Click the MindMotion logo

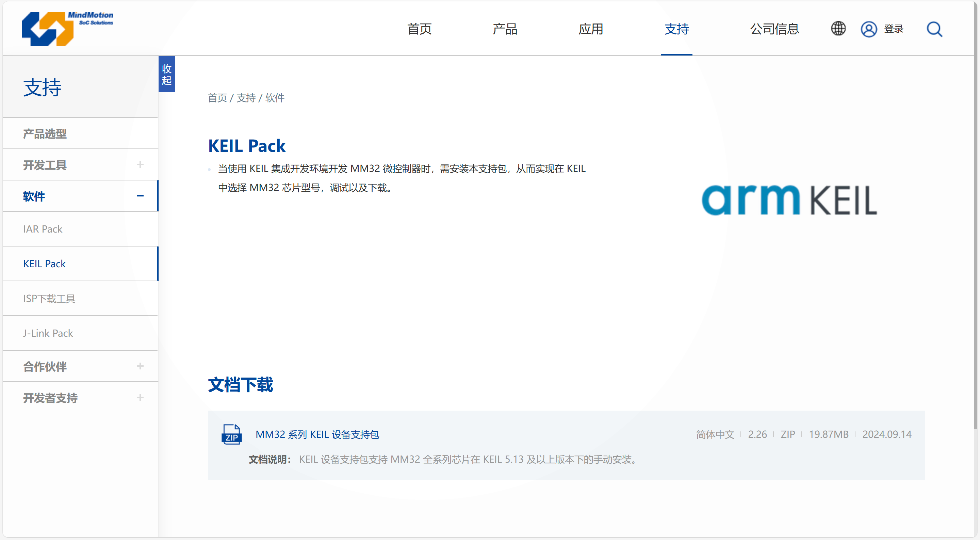[x=67, y=29]
